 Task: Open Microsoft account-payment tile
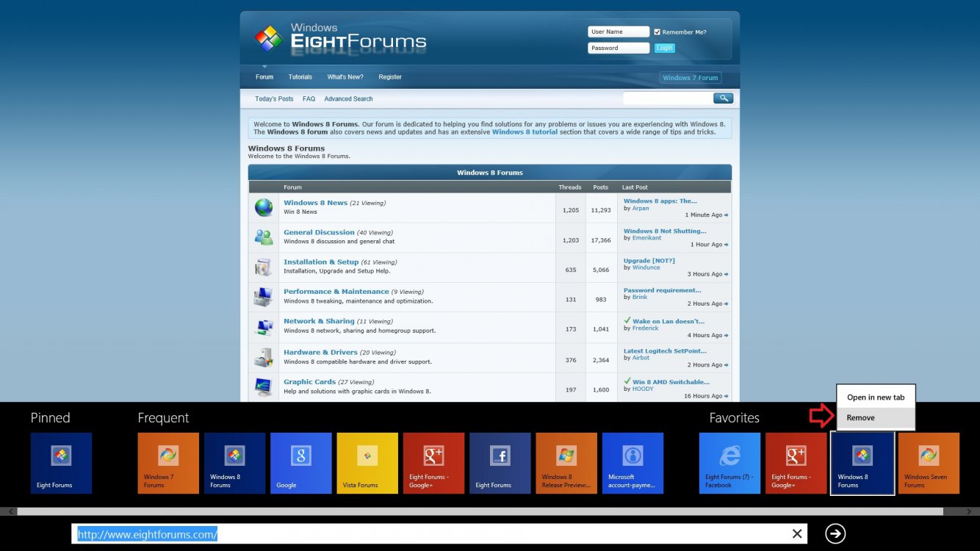point(633,463)
